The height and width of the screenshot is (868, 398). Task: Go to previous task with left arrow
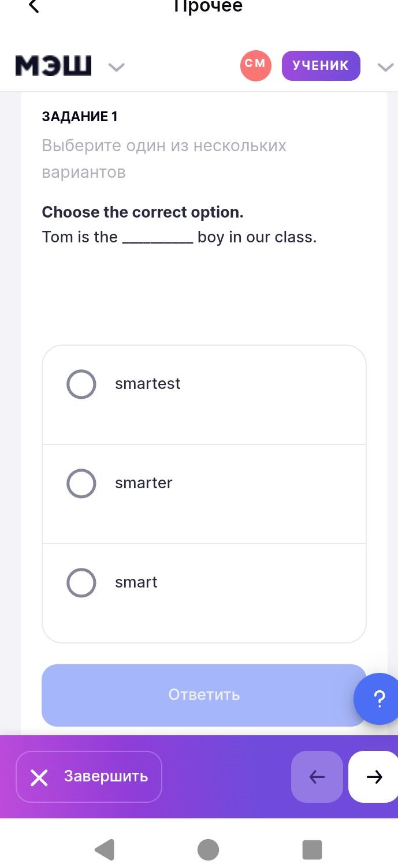coord(317,777)
